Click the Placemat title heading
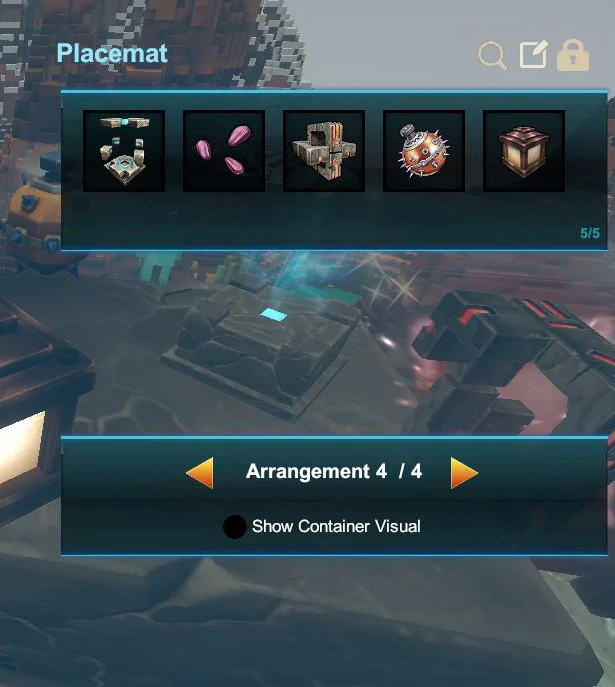This screenshot has height=687, width=615. pyautogui.click(x=112, y=53)
